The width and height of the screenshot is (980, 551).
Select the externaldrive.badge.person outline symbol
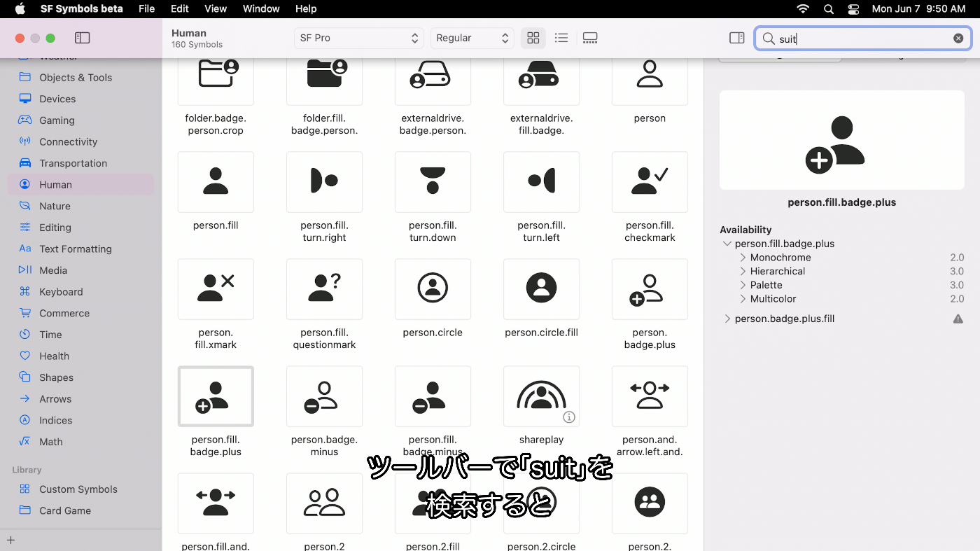tap(433, 81)
